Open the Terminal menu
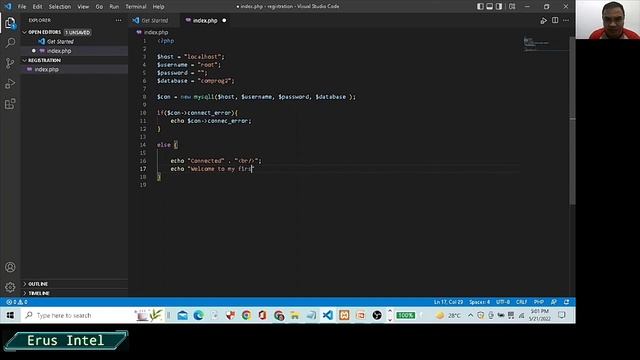This screenshot has height=360, width=640. pyautogui.click(x=136, y=7)
